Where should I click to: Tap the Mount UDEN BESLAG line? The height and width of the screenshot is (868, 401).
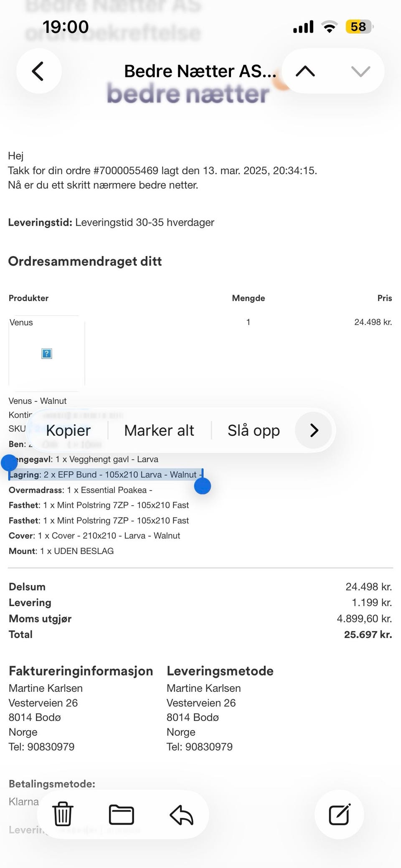[x=61, y=551]
